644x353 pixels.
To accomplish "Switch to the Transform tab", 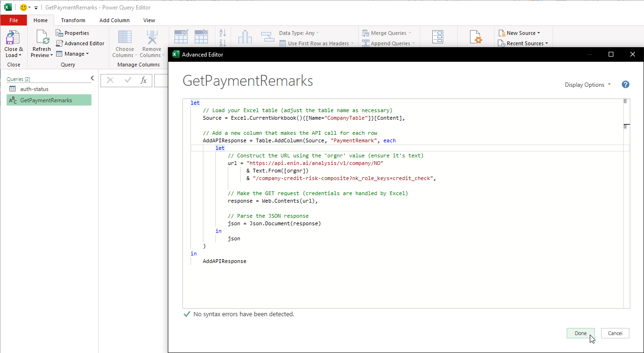I will pos(73,20).
